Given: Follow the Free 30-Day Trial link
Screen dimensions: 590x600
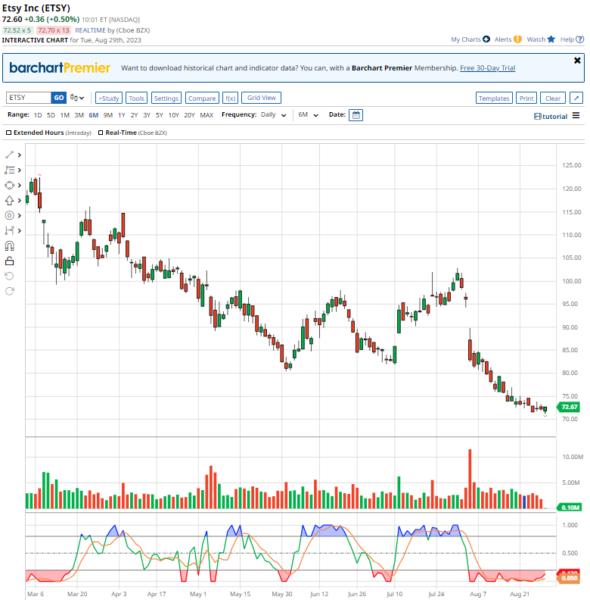Looking at the screenshot, I should [487, 68].
